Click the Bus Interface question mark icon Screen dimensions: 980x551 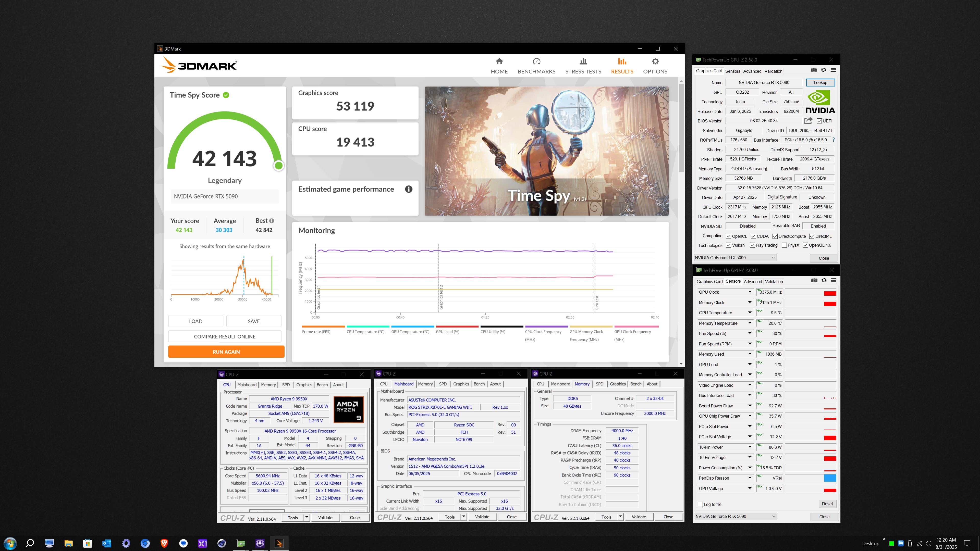coord(833,140)
